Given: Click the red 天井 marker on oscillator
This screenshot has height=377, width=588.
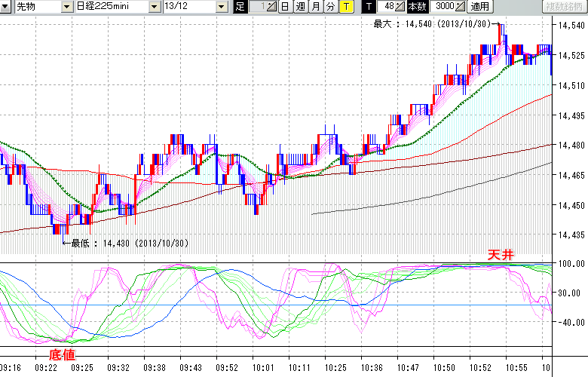Looking at the screenshot, I should (x=501, y=256).
